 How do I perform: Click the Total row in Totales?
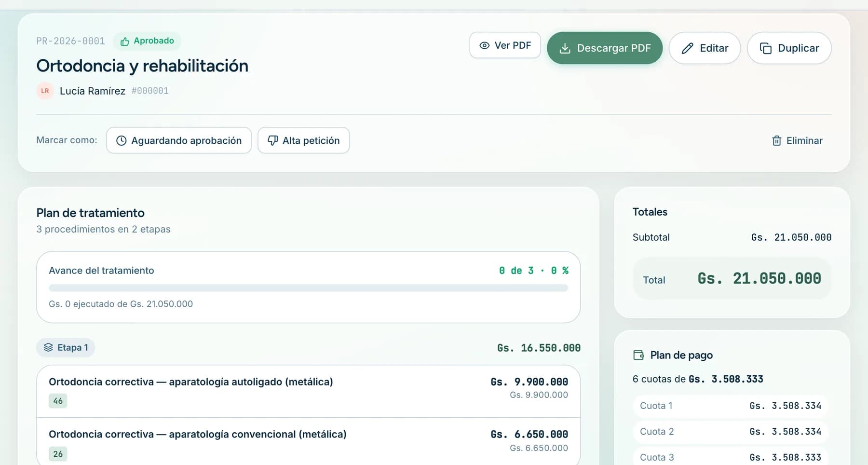[x=732, y=279]
